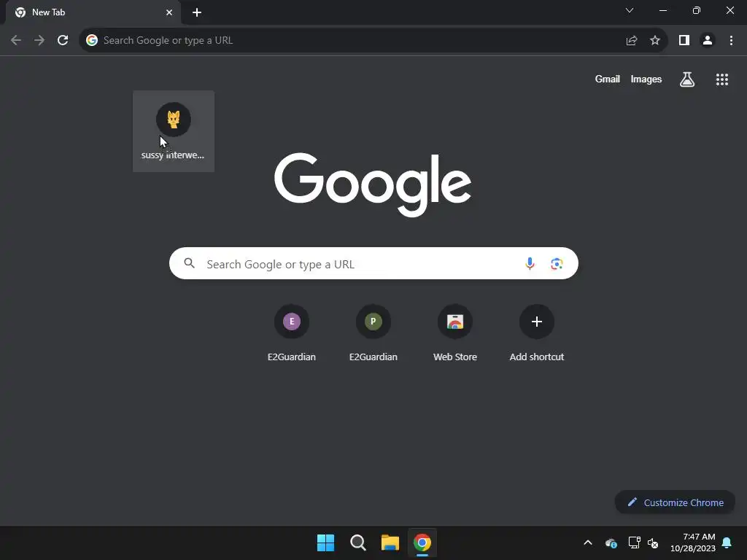The image size is (747, 560).
Task: Open Search Labs flask icon
Action: 687,79
